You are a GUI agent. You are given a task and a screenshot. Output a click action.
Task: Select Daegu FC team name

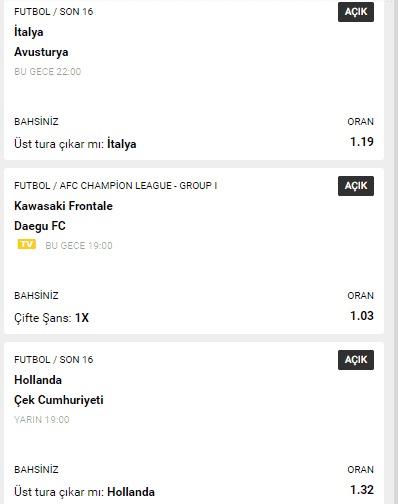pyautogui.click(x=40, y=226)
